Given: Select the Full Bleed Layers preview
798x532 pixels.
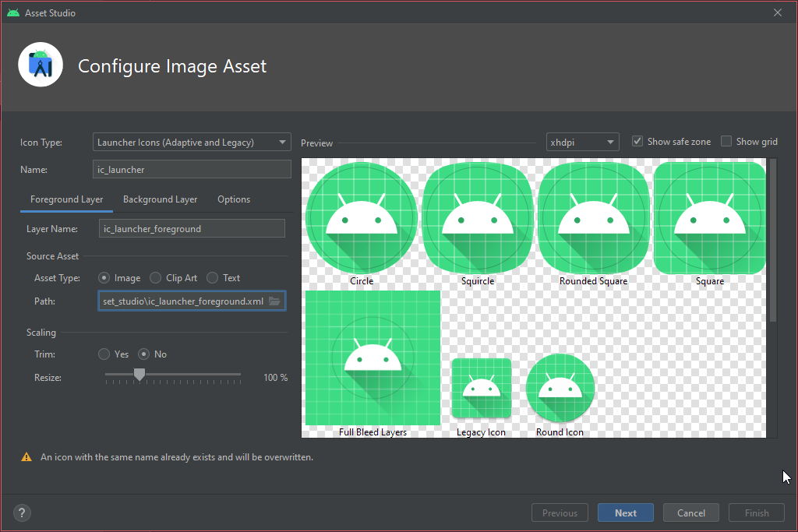Looking at the screenshot, I should tap(373, 358).
